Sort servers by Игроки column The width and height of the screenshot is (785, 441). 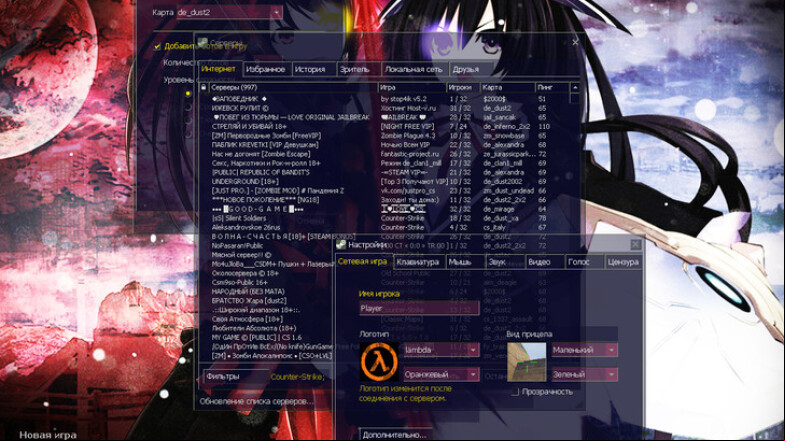tap(464, 88)
